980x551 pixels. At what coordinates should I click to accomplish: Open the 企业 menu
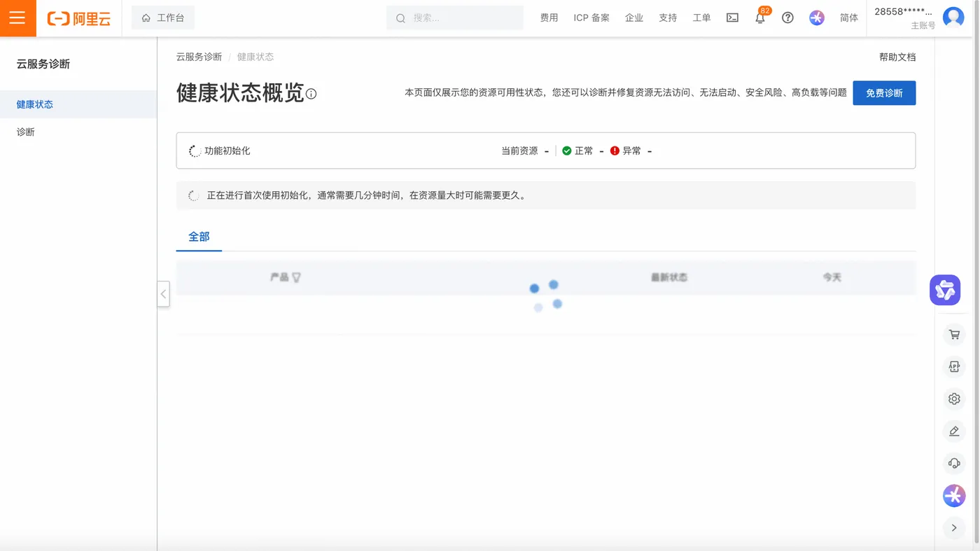[x=634, y=18]
